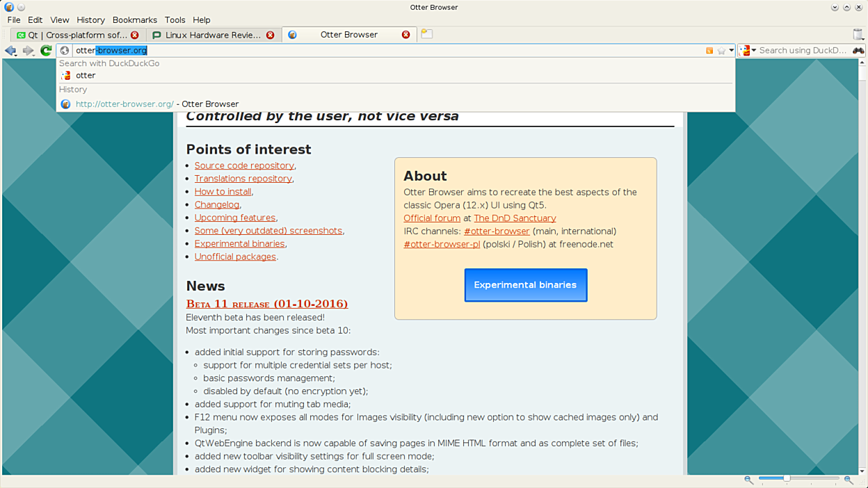Click the Experimental binaries blue button
Screen dimensions: 868x488
click(x=525, y=285)
